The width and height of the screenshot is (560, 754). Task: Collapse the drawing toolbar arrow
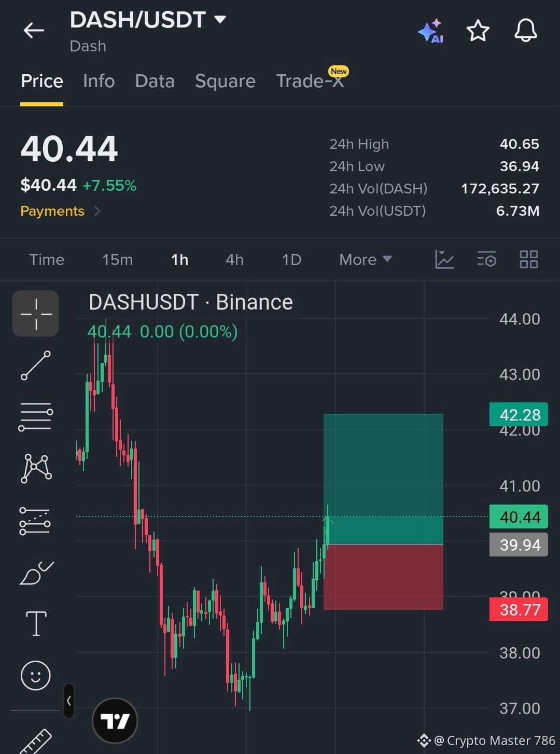click(68, 701)
